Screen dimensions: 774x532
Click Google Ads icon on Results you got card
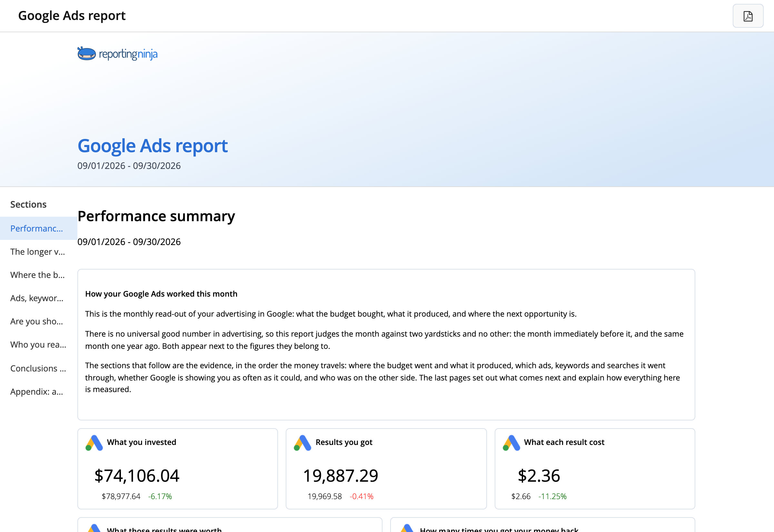tap(302, 443)
